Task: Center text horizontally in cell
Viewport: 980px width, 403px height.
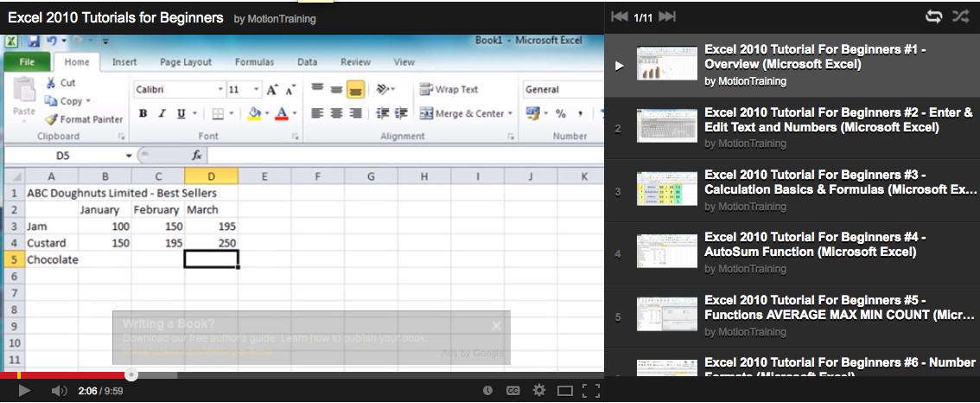Action: point(336,113)
